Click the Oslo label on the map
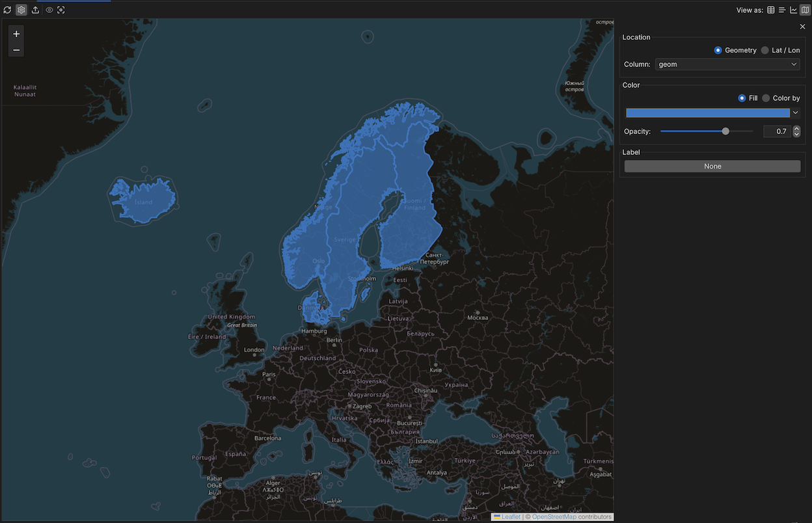Viewport: 812px width, 523px height. (319, 261)
